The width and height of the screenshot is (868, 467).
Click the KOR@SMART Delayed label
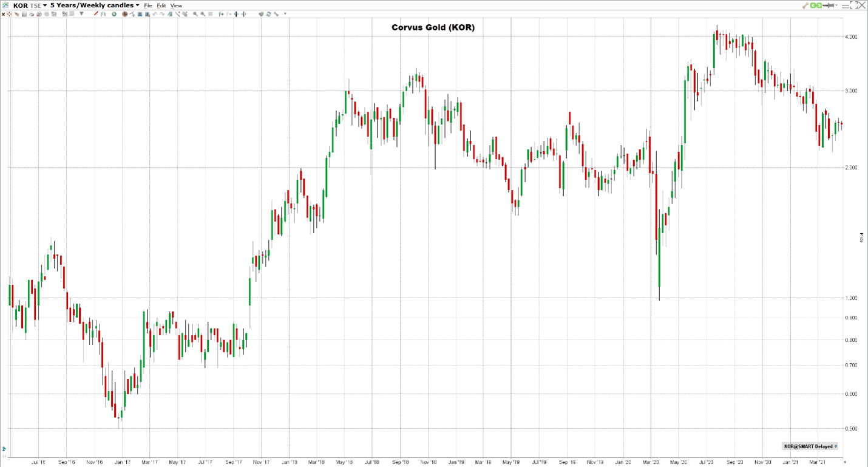809,446
